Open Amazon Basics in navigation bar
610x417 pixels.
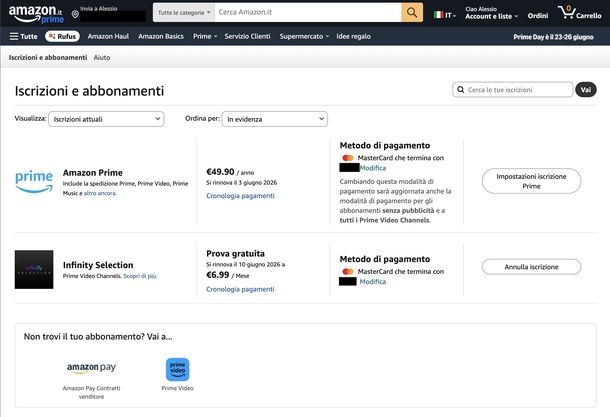pyautogui.click(x=161, y=36)
